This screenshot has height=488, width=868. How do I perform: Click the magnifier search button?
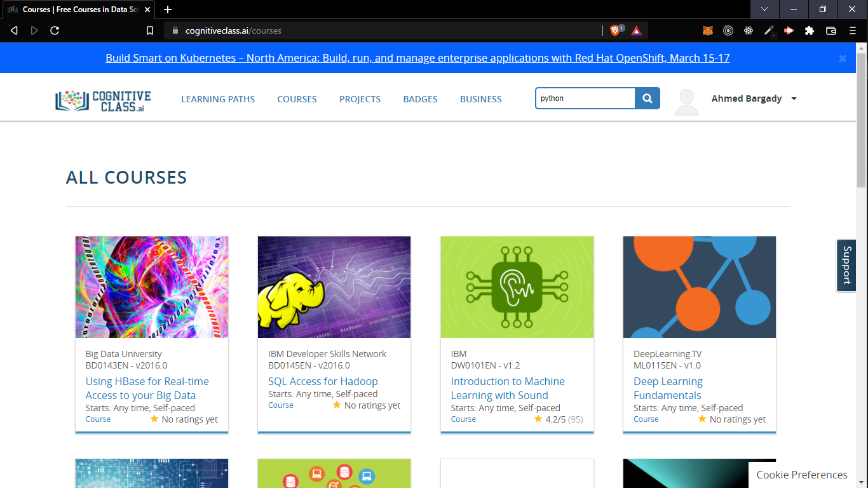648,98
